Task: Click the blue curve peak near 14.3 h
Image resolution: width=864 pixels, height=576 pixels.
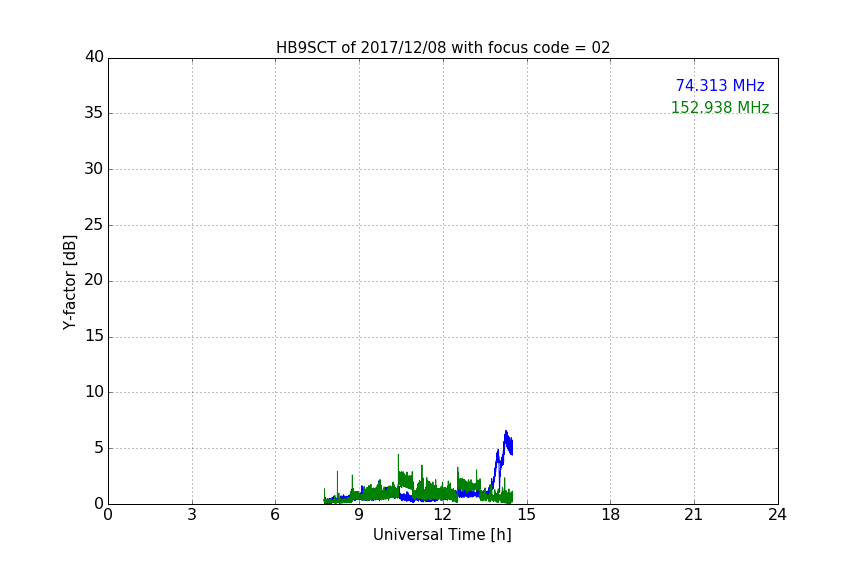Action: point(506,432)
